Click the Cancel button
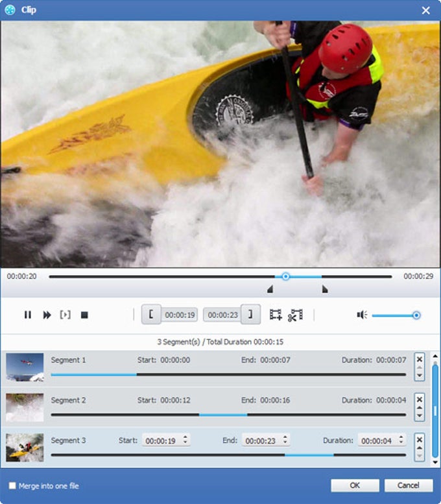441x504 pixels. pos(408,485)
